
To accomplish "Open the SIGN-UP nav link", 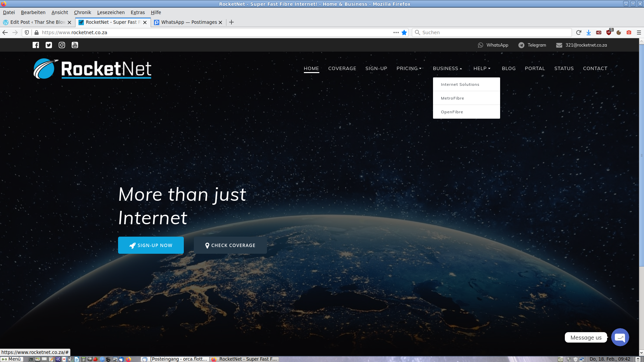I will pos(376,68).
